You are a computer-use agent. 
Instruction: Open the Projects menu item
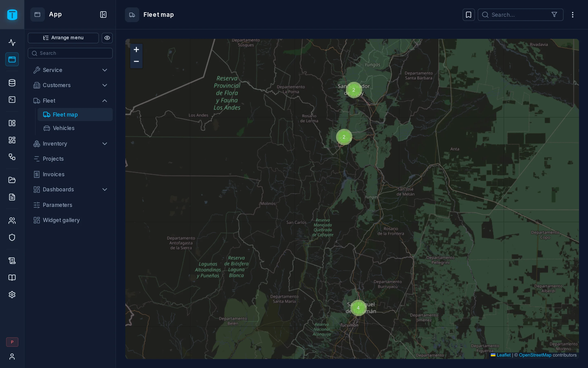click(70, 159)
